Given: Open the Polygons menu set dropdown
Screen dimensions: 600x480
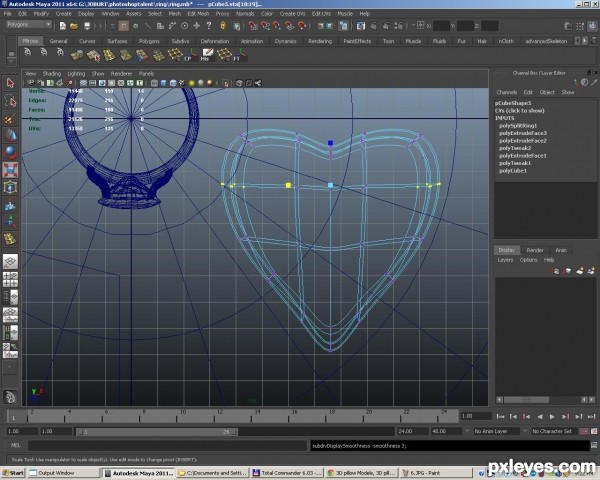Looking at the screenshot, I should point(29,24).
